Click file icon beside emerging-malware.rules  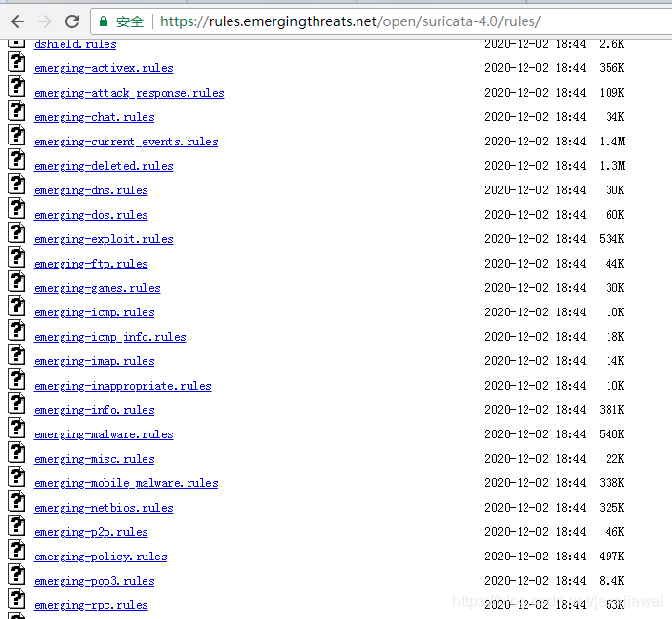(x=17, y=428)
